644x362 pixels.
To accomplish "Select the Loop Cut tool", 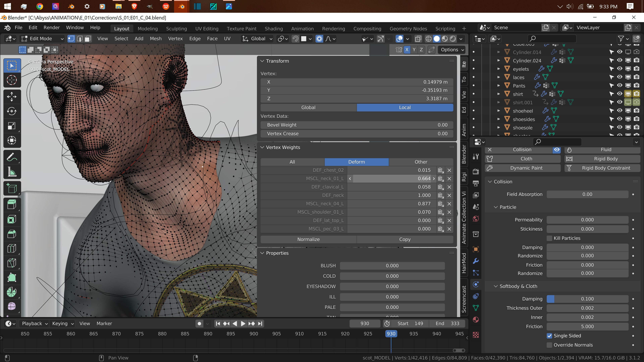I will pos(12,248).
